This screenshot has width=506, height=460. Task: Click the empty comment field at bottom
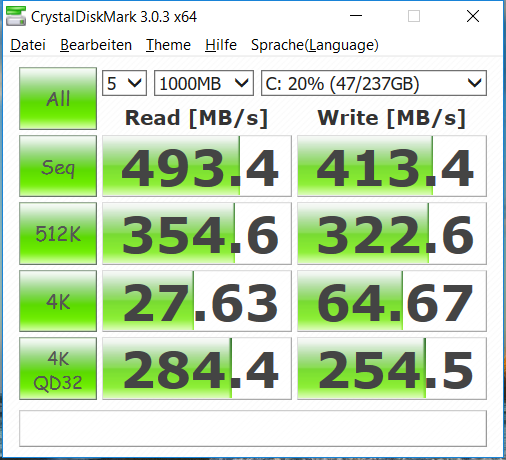[x=253, y=429]
